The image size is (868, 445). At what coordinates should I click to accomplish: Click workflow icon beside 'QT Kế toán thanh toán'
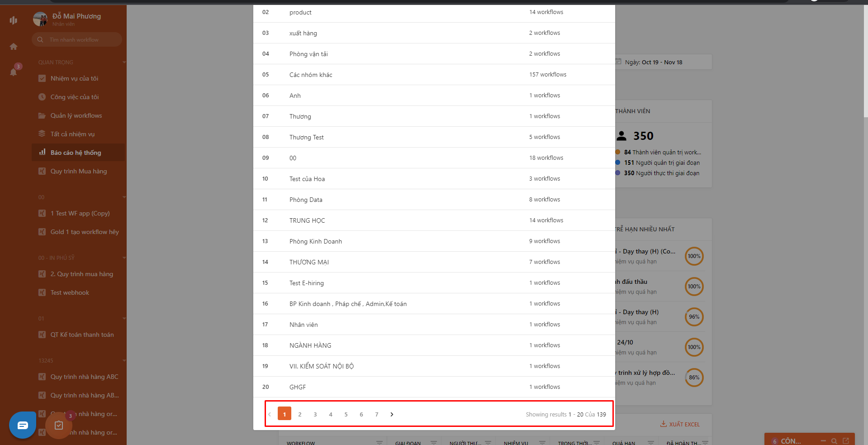[42, 335]
